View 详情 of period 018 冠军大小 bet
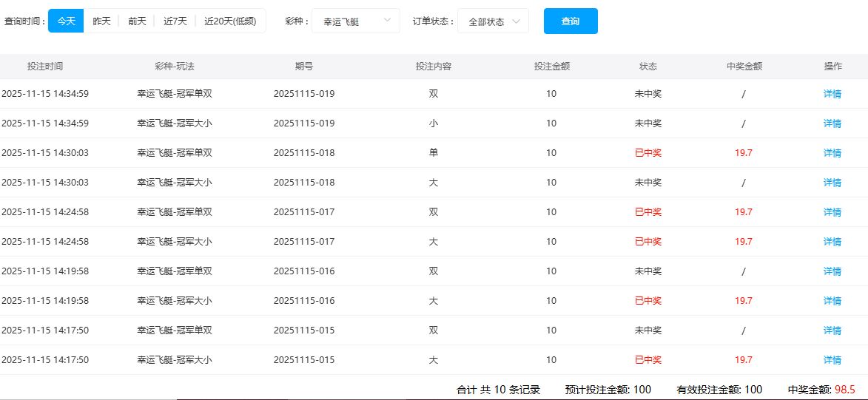This screenshot has height=400, width=868. [x=832, y=183]
